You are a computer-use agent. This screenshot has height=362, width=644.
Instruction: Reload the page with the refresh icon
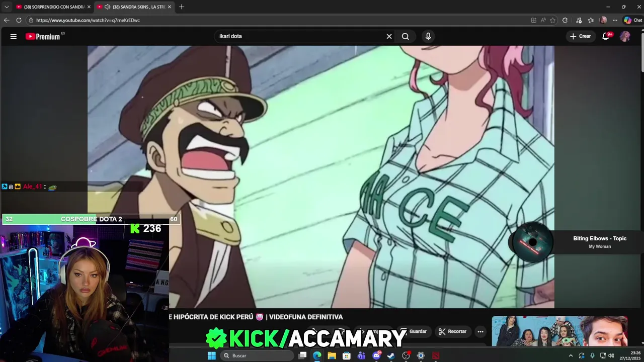tap(19, 20)
